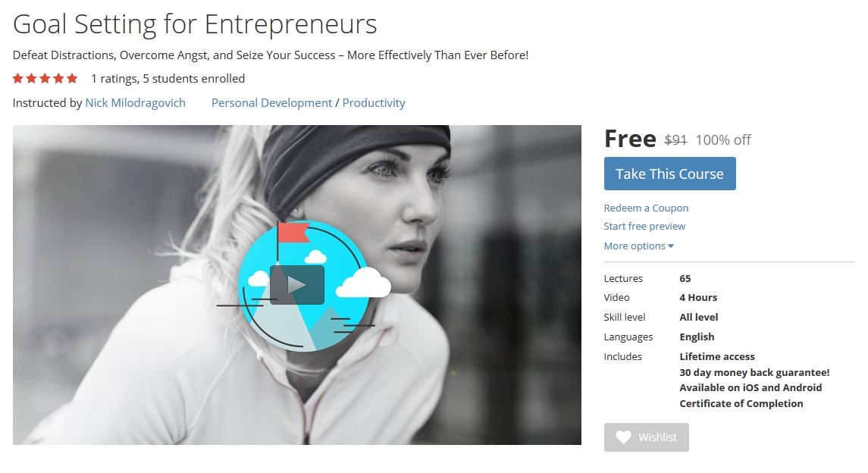Image resolution: width=868 pixels, height=473 pixels.
Task: Click the Take This Course button
Action: (670, 174)
